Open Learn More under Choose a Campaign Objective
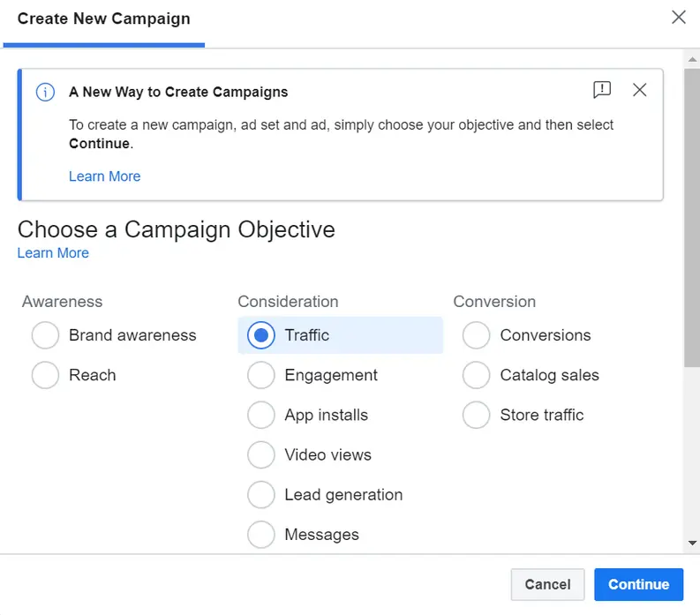The height and width of the screenshot is (615, 700). click(x=53, y=253)
